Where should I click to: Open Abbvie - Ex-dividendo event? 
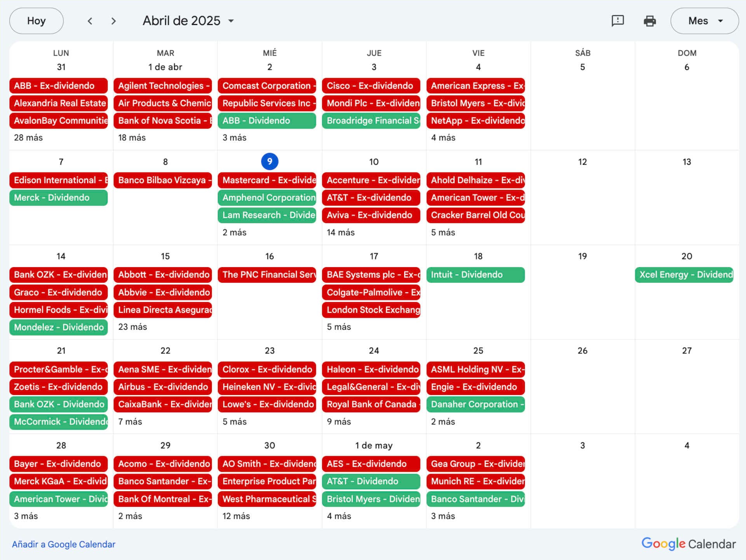click(163, 292)
